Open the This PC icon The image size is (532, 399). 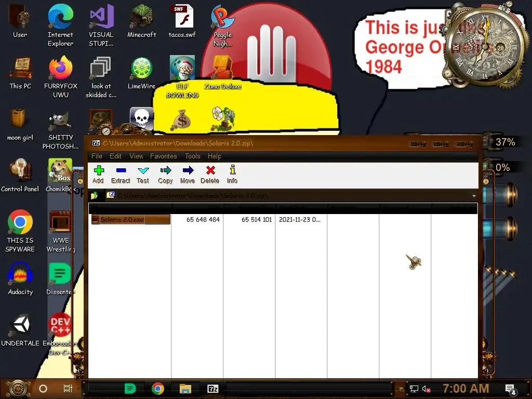coord(20,73)
